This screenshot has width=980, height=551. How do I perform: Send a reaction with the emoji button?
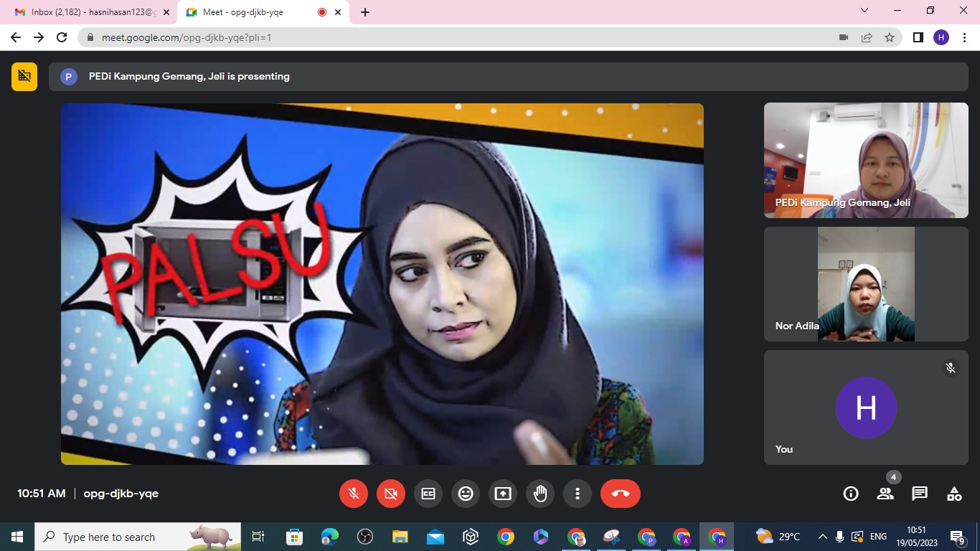(466, 494)
